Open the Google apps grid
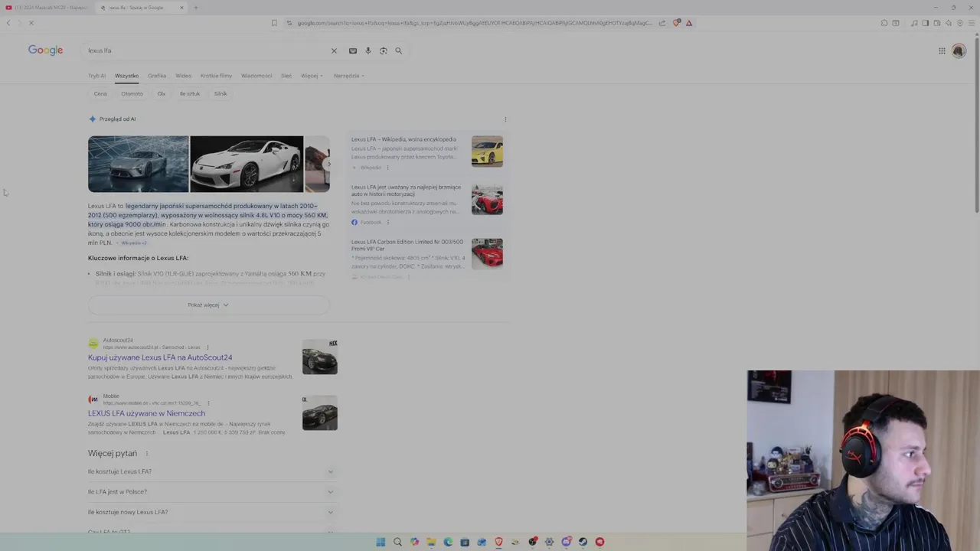The height and width of the screenshot is (551, 980). 942,51
